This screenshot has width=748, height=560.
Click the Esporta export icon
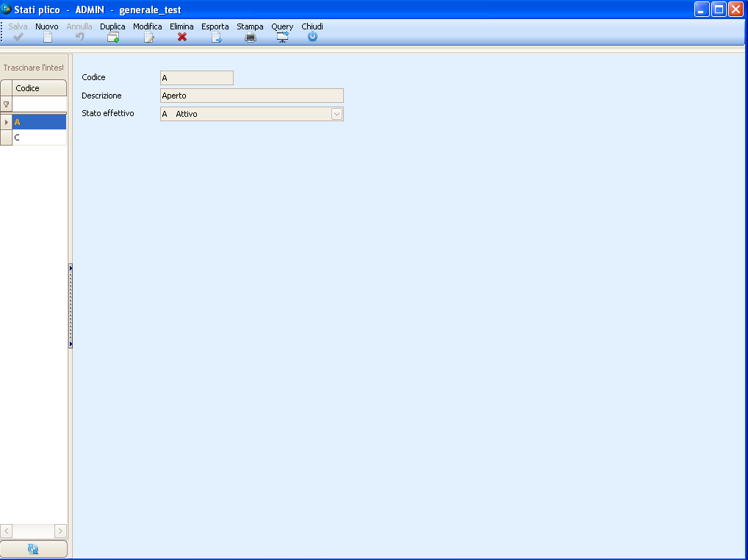coord(216,37)
